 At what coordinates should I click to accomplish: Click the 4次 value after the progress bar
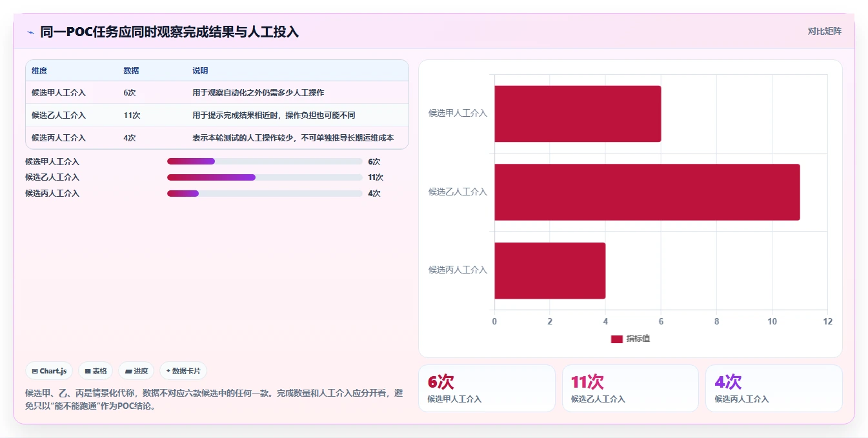coord(374,194)
